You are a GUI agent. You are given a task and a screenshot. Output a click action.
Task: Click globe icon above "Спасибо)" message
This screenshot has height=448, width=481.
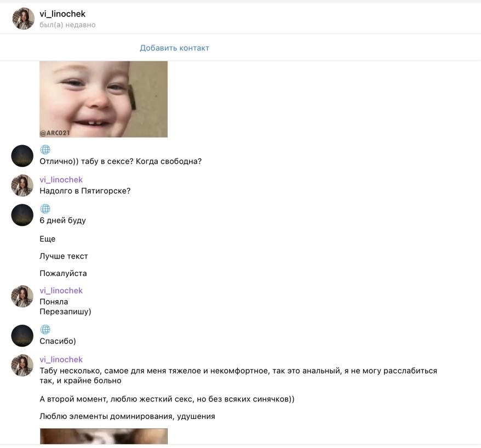tap(45, 329)
